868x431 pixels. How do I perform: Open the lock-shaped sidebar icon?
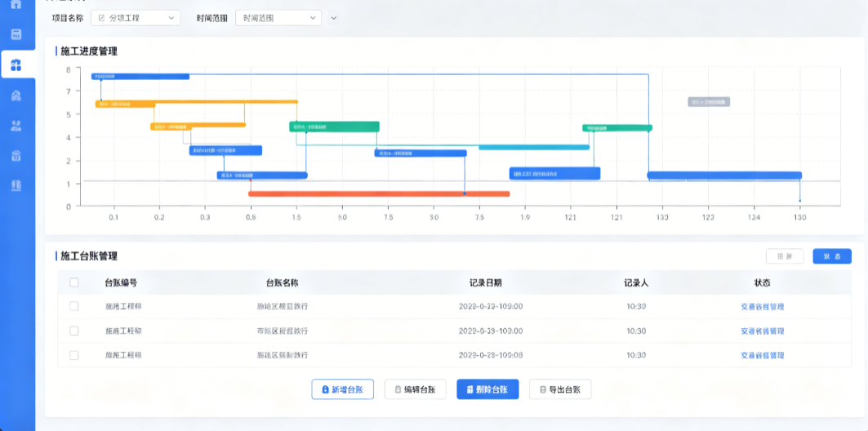[16, 155]
